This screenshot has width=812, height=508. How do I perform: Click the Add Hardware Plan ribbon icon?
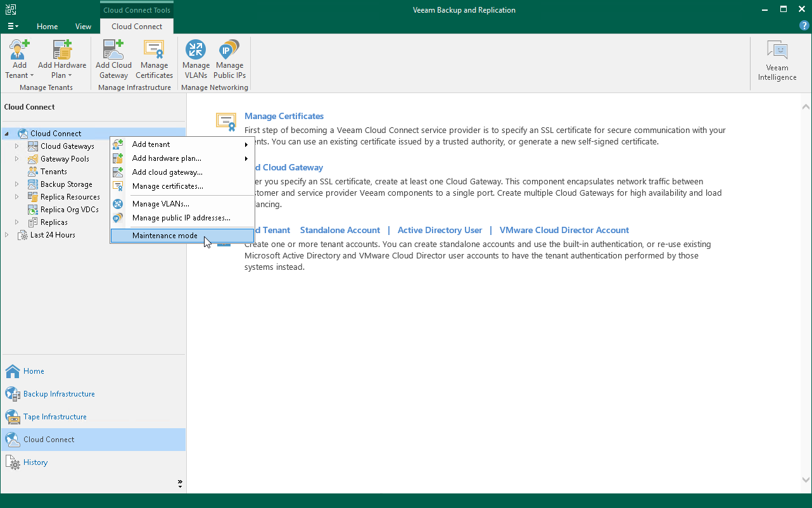point(62,49)
